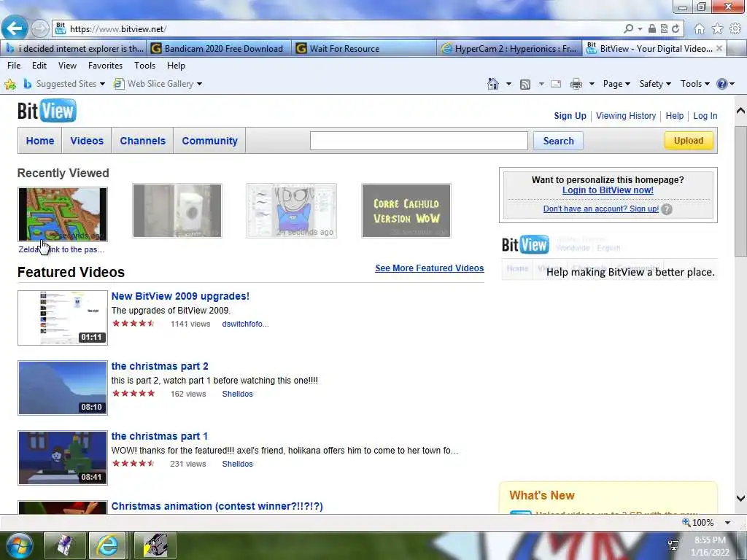
Task: Expand the Web Slice Gallery dropdown
Action: coord(199,85)
